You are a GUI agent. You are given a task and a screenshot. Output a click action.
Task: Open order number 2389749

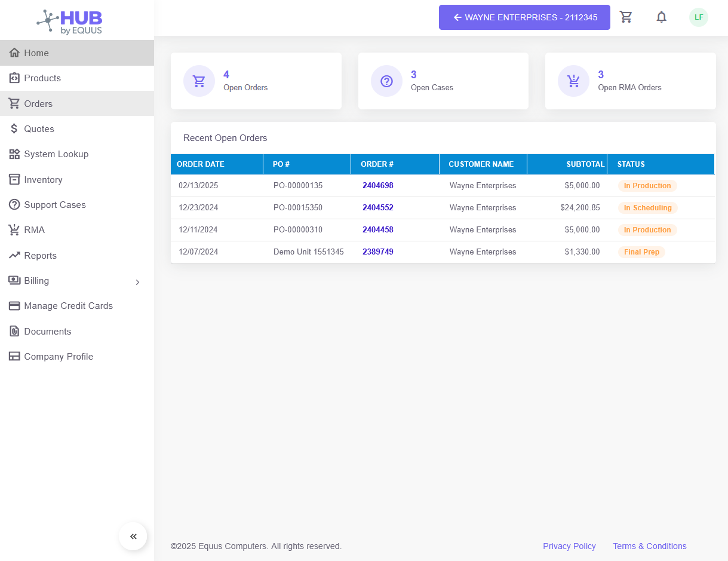378,252
